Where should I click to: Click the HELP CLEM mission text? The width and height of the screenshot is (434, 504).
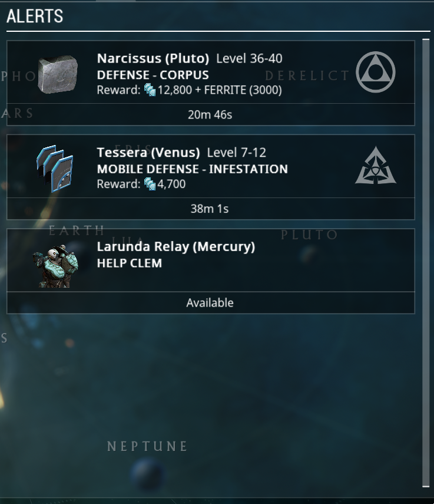point(130,263)
